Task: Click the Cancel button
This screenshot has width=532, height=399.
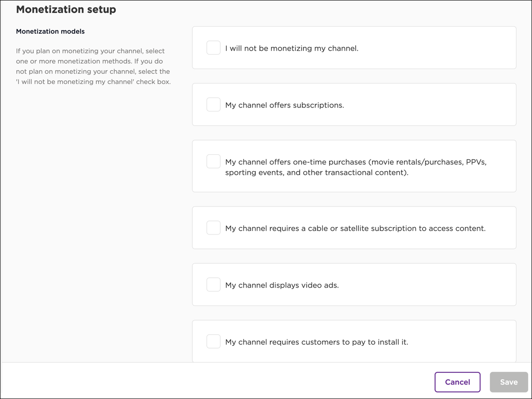Action: coord(457,382)
